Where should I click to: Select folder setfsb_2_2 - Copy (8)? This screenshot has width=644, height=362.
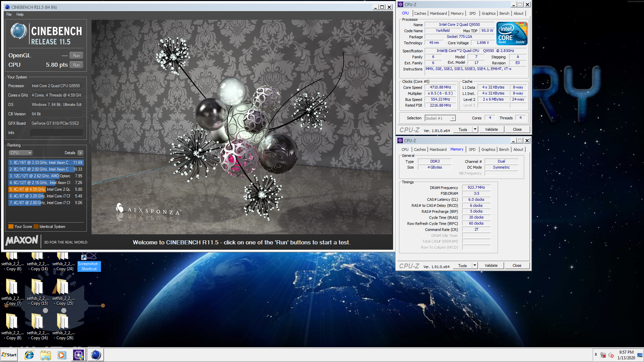point(12,326)
